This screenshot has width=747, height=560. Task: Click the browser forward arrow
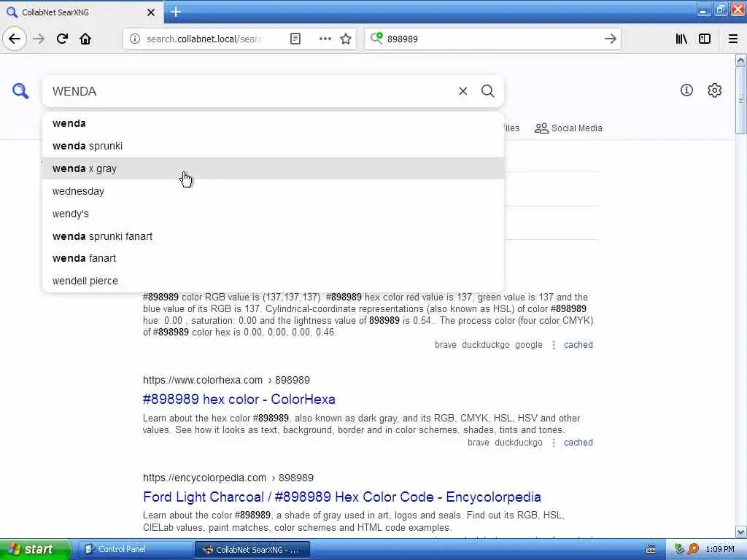tap(39, 39)
